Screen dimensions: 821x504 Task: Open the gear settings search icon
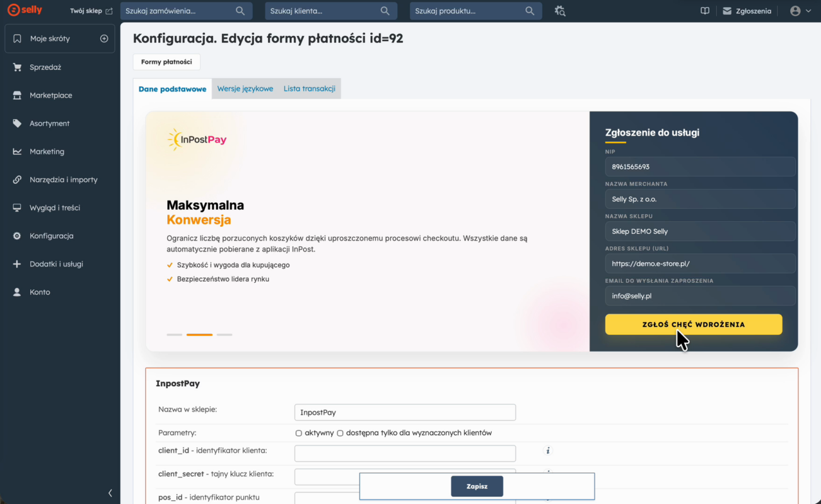[x=560, y=11]
